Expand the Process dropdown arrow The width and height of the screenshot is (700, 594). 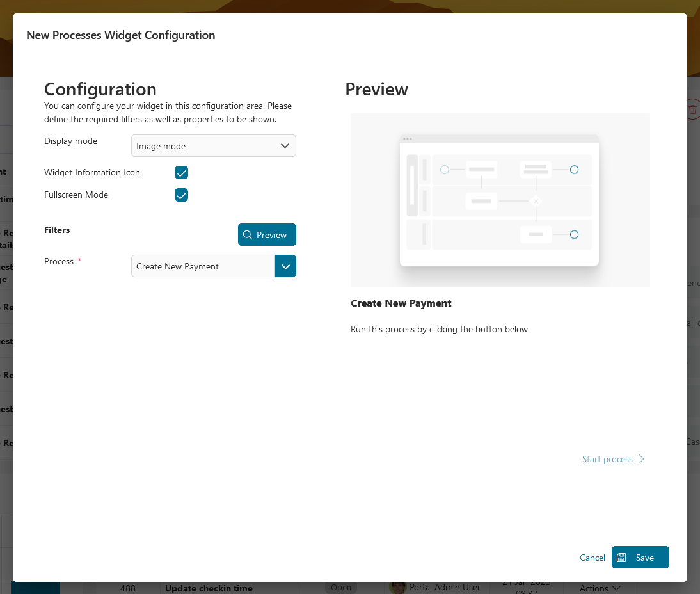[286, 266]
